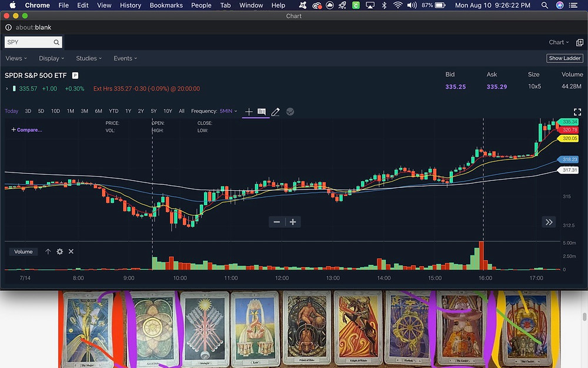Jump to latest data with double-arrow button
Screen dimensions: 588x368
pyautogui.click(x=549, y=222)
